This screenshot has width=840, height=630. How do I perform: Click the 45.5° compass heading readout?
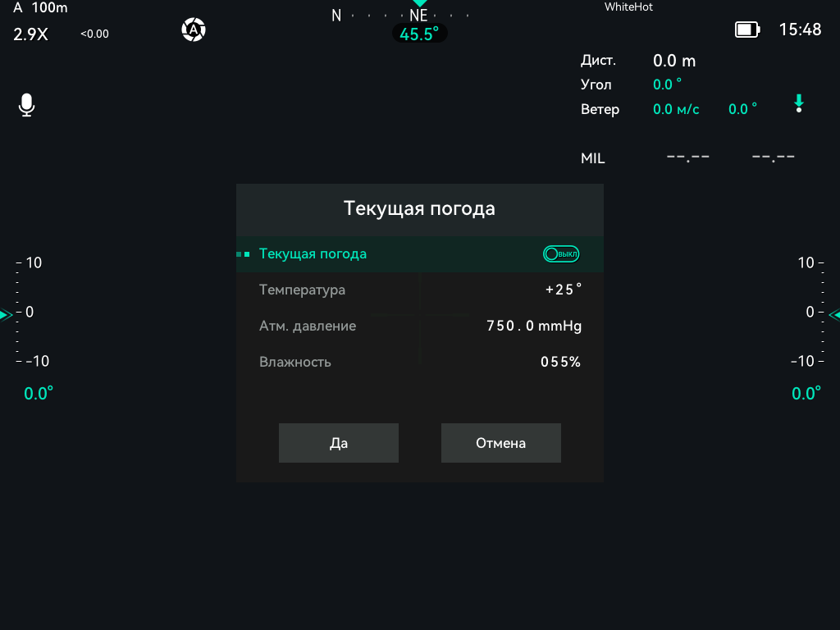419,34
